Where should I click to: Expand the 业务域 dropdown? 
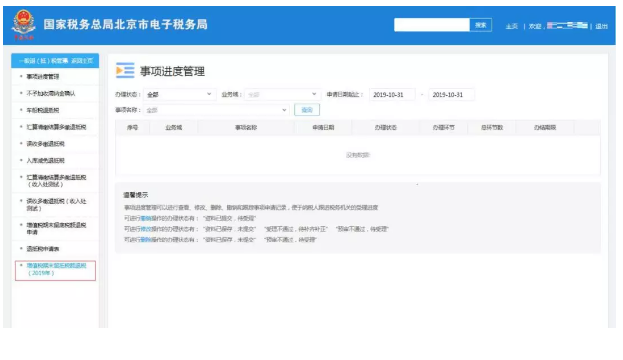(282, 95)
